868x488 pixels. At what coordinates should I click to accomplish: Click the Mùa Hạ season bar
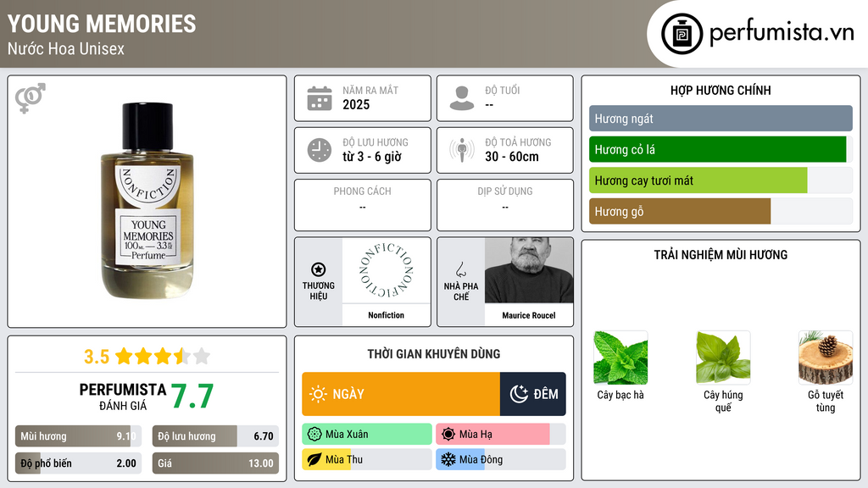coord(501,435)
